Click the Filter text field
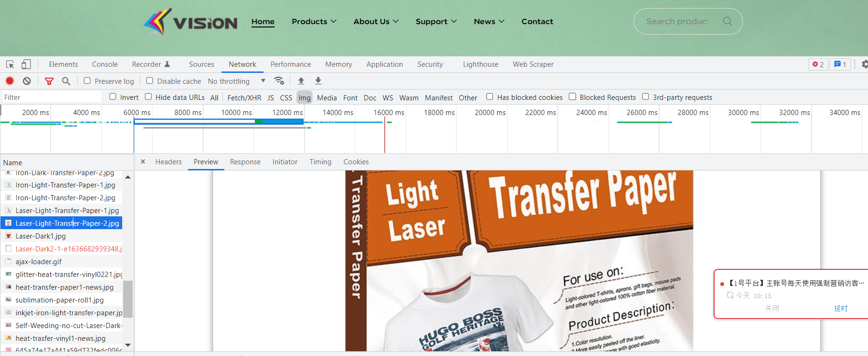 52,97
